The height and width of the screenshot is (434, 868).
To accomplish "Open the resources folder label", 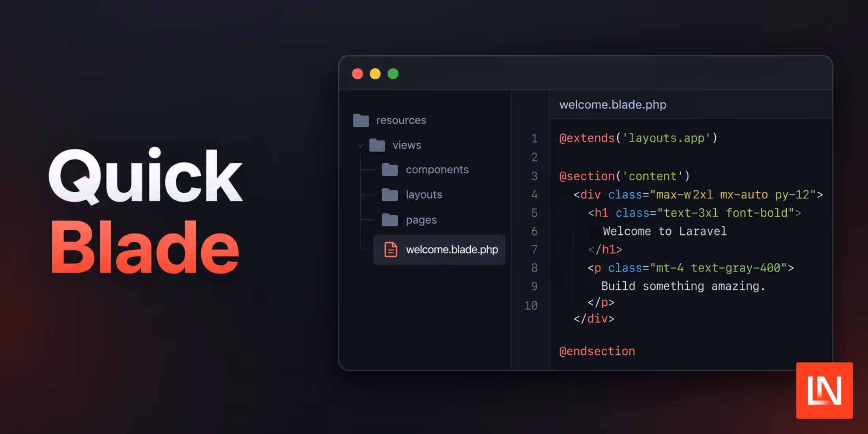I will click(401, 120).
